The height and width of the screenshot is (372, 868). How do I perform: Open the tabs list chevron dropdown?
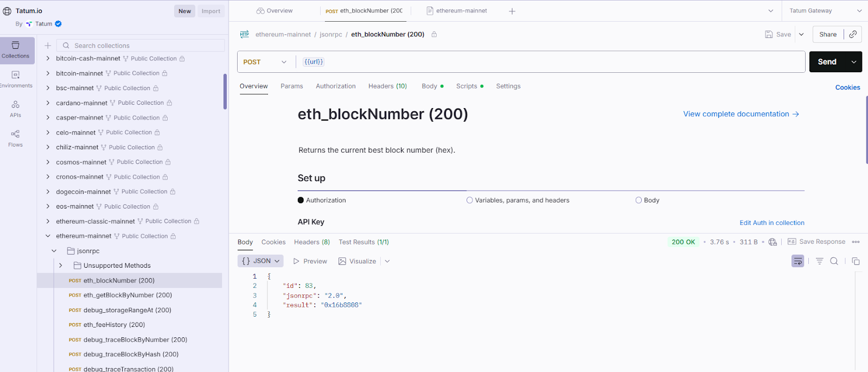pos(771,11)
